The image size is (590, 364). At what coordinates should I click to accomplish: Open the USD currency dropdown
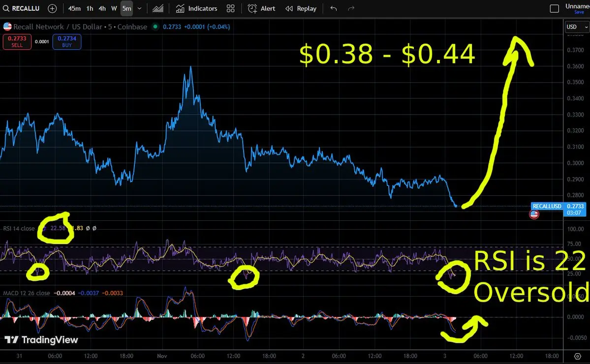577,27
